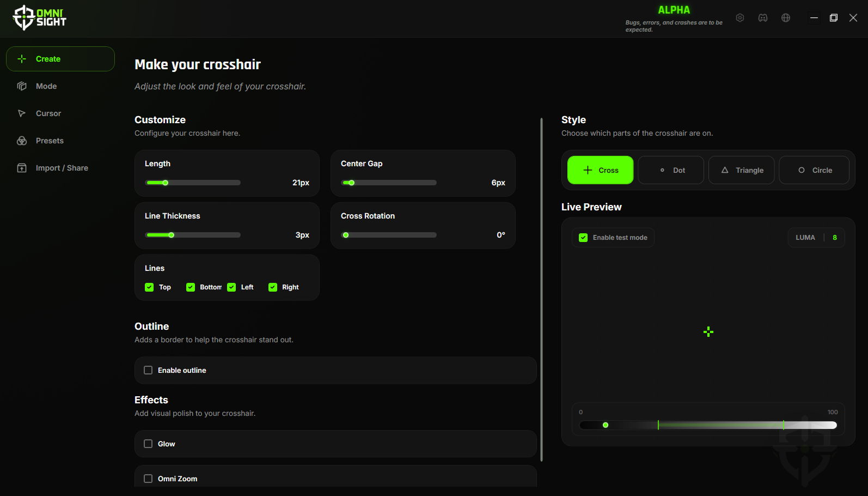Click the ring icon on Circle style
Image resolution: width=868 pixels, height=496 pixels.
[802, 170]
